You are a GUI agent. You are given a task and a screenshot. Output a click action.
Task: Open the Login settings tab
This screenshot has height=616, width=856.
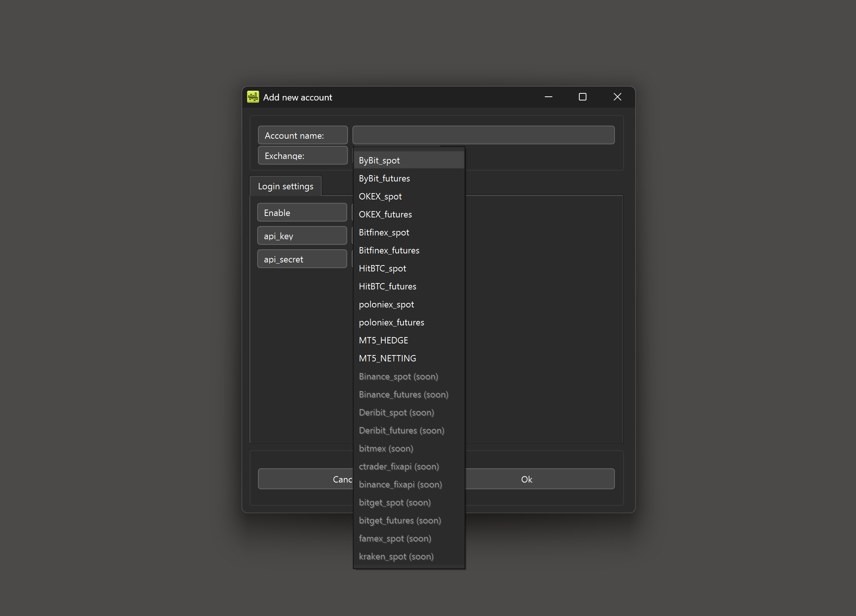[x=285, y=186]
